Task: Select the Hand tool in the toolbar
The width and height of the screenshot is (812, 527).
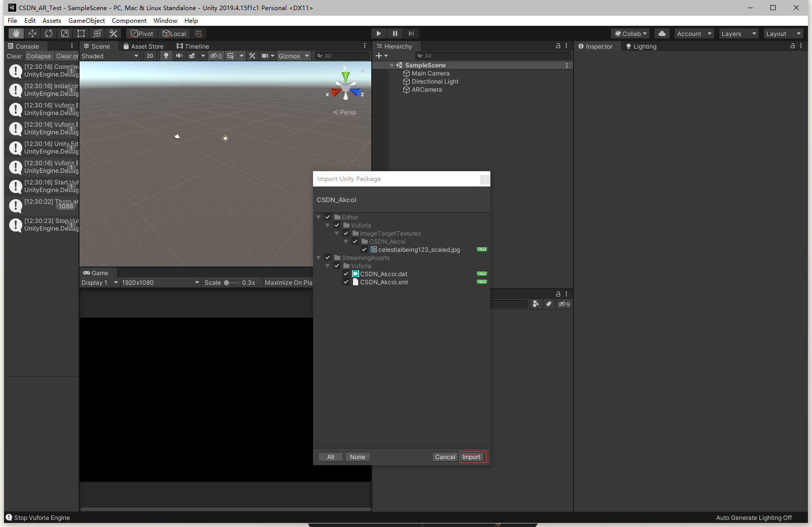Action: coord(16,33)
